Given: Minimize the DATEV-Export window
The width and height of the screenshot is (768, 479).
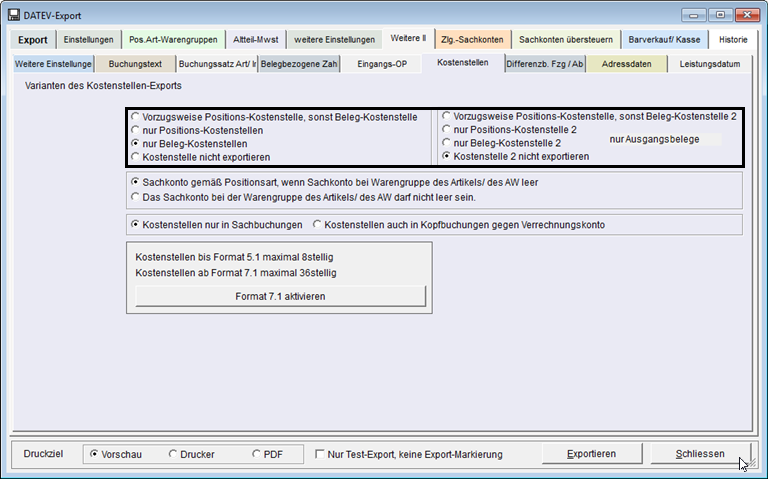Looking at the screenshot, I should [693, 15].
